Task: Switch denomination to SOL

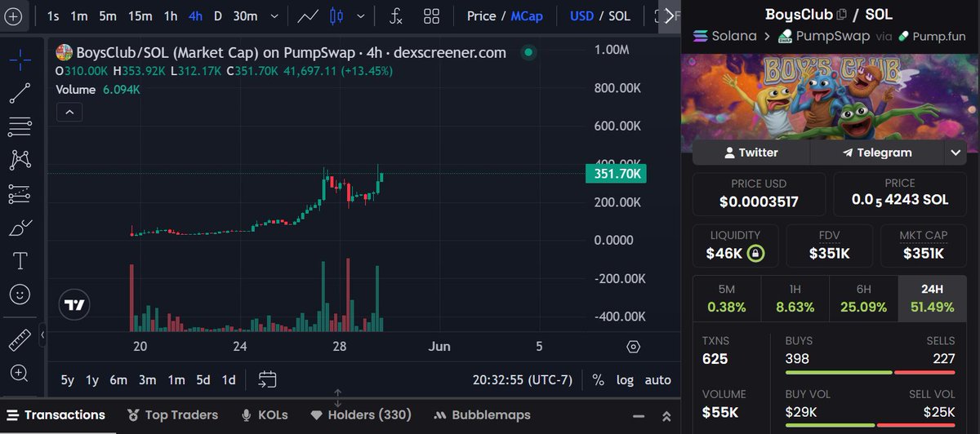Action: pos(620,15)
